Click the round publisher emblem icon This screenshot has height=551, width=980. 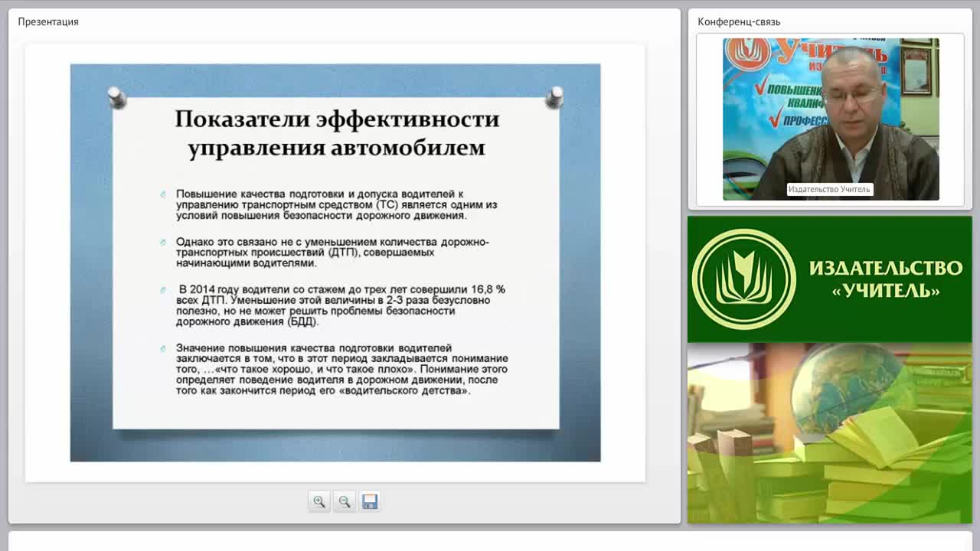point(743,279)
